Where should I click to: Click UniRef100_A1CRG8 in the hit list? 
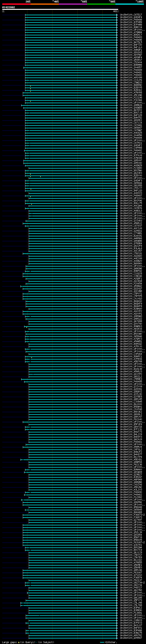point(131,281)
